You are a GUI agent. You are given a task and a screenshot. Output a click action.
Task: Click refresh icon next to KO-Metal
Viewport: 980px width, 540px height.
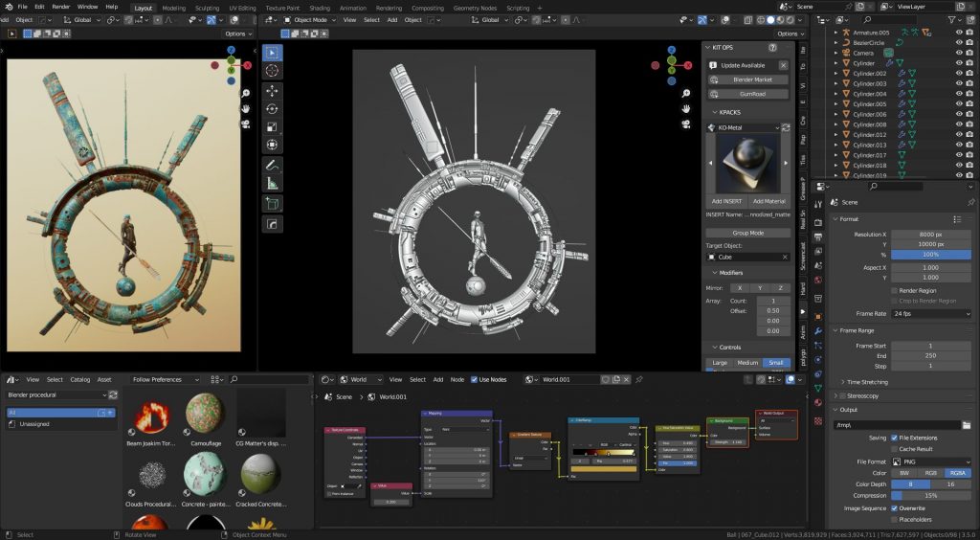[x=786, y=127]
